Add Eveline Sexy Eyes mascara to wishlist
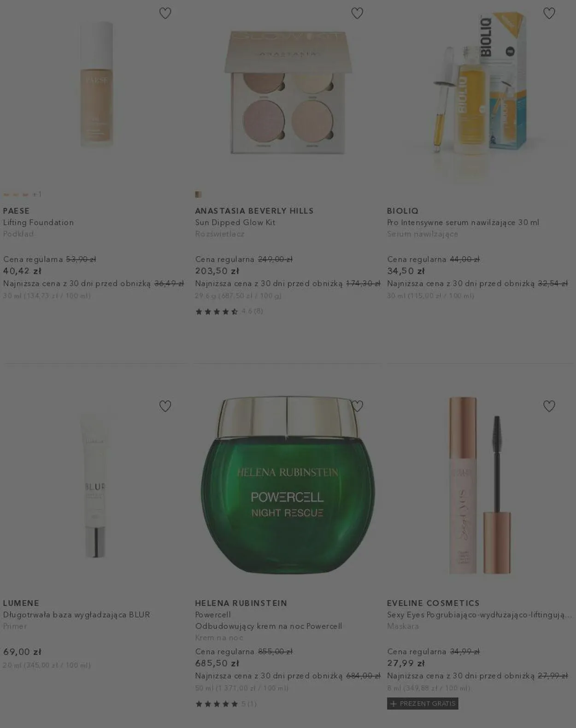 [x=549, y=406]
